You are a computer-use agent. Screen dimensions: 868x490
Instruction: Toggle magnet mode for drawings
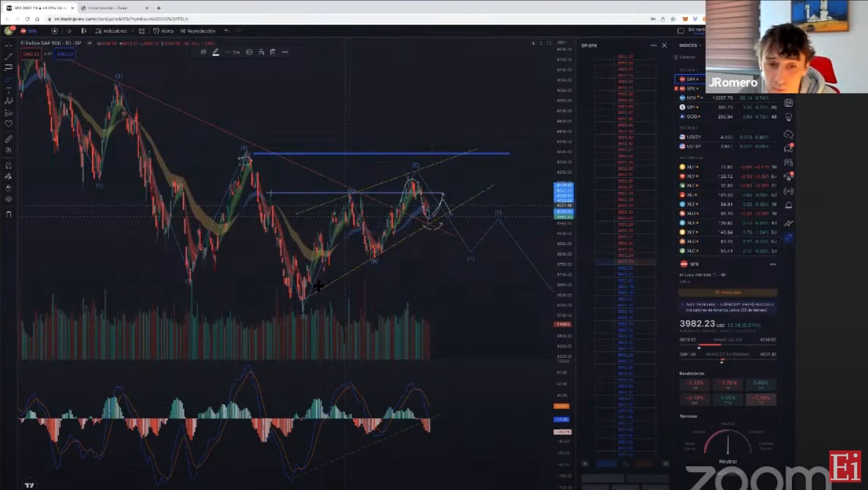[x=8, y=166]
